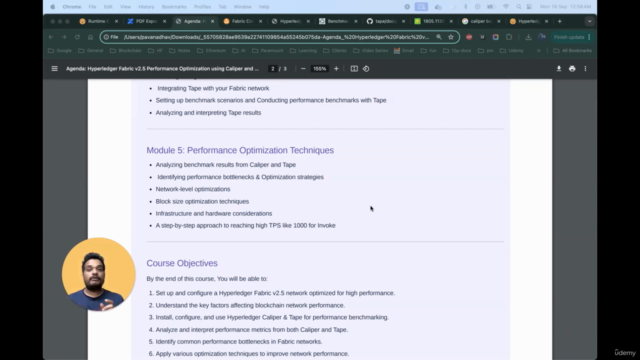Image resolution: width=640 pixels, height=360 pixels.
Task: Click 'Network-level optimizations' bullet text
Action: click(193, 189)
